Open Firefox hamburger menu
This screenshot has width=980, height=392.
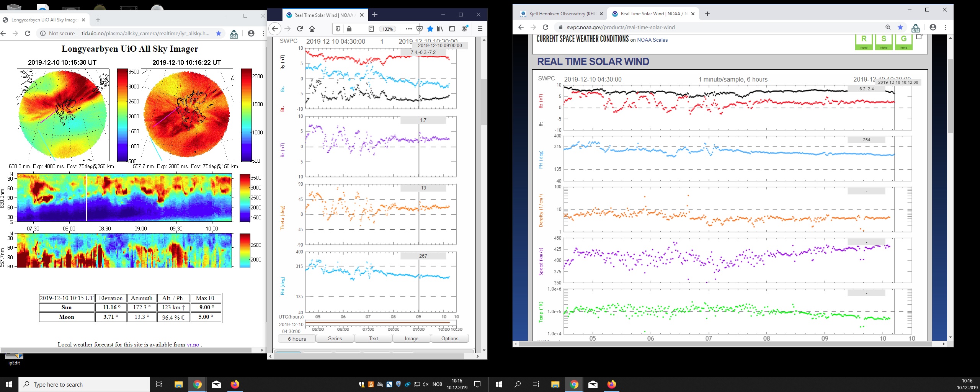(x=480, y=29)
